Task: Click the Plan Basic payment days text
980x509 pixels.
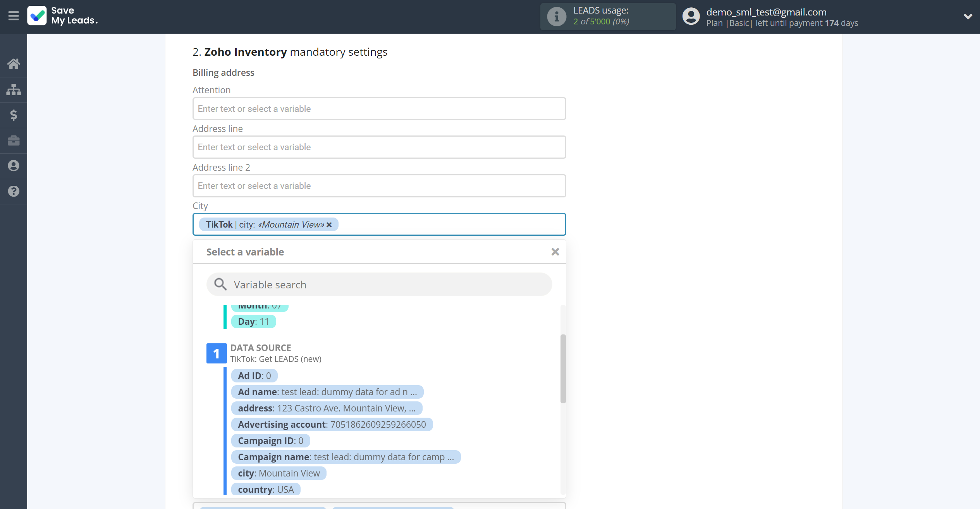Action: [782, 23]
